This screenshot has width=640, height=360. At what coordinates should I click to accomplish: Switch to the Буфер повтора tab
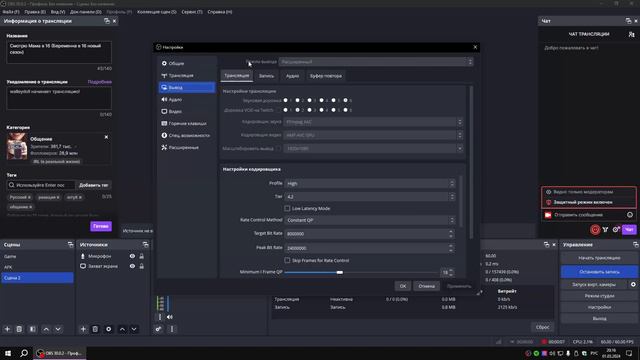(326, 76)
